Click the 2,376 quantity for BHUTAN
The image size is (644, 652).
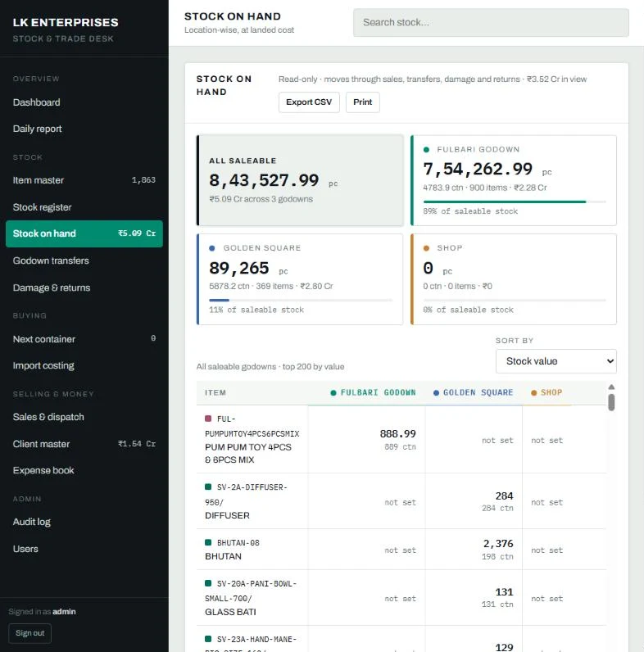point(498,544)
